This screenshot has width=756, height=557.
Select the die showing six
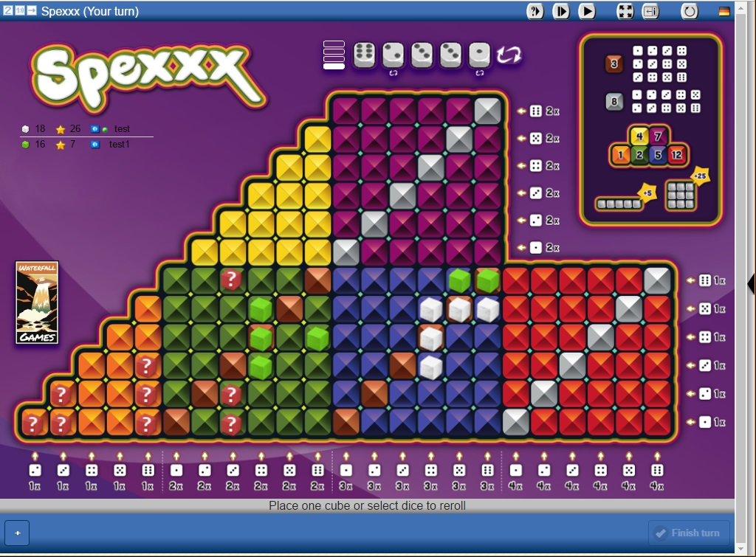click(364, 55)
